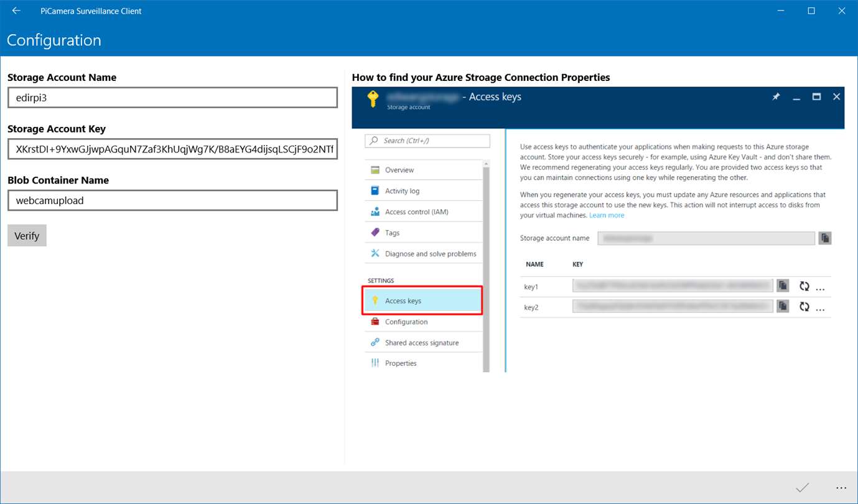Select the Blob Container Name field

point(172,200)
